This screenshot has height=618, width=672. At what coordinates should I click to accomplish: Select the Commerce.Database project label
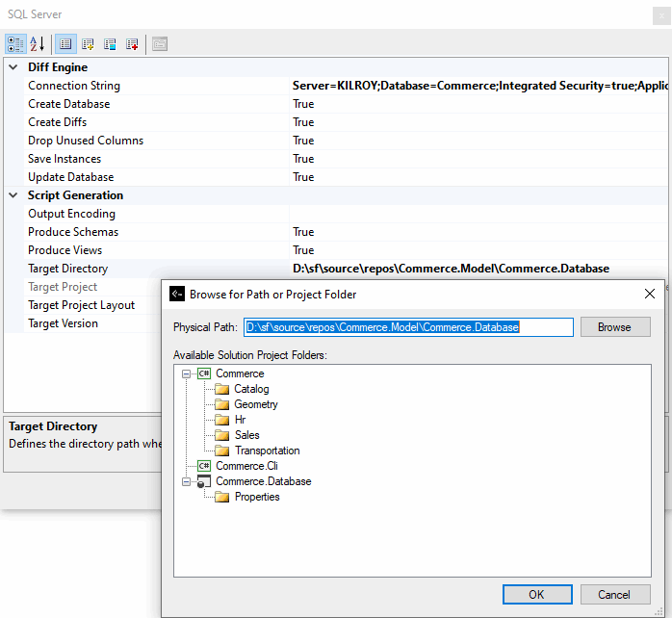(x=264, y=481)
